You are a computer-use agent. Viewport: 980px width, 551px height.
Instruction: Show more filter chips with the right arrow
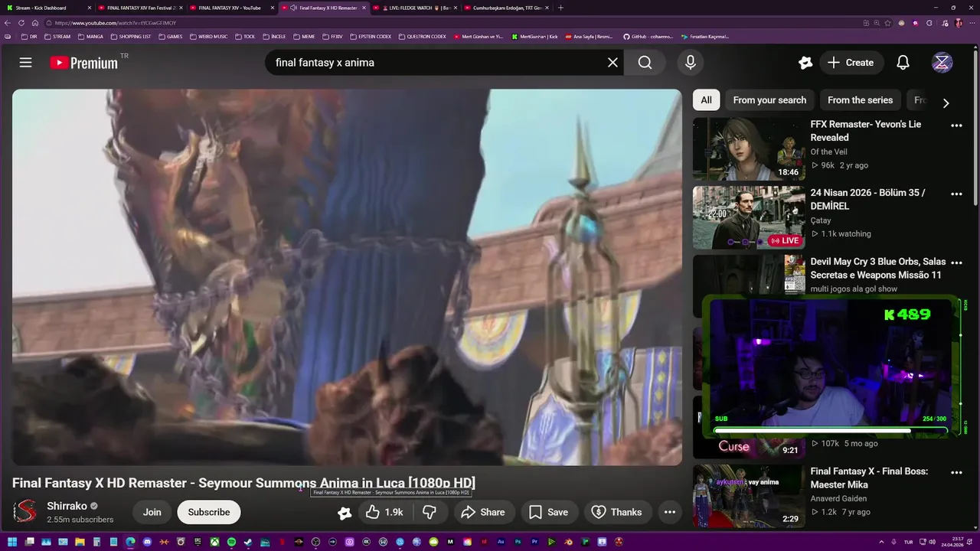[946, 103]
